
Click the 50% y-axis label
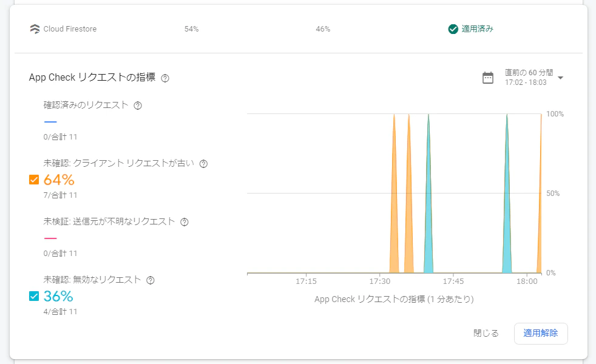click(x=553, y=194)
